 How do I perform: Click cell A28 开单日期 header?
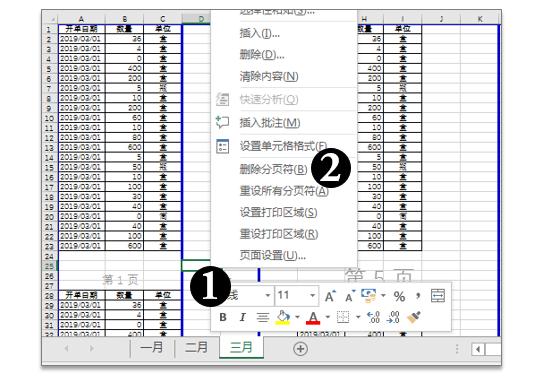[x=81, y=295]
